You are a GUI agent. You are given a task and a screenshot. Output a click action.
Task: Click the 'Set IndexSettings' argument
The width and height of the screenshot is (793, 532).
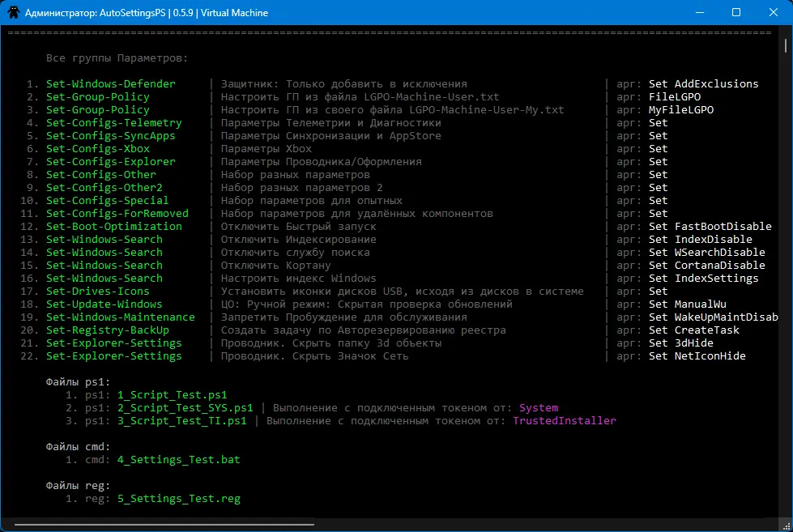pos(703,278)
